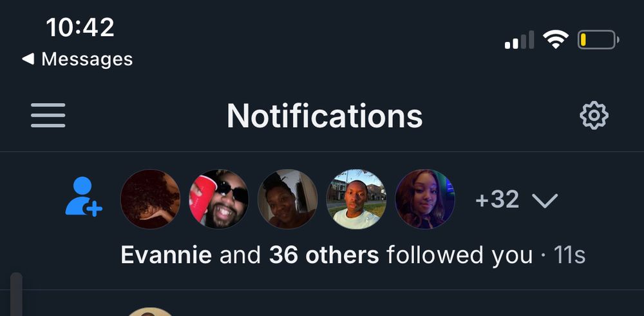644x316 pixels.
Task: Tap the back arrow to Messages
Action: 28,59
